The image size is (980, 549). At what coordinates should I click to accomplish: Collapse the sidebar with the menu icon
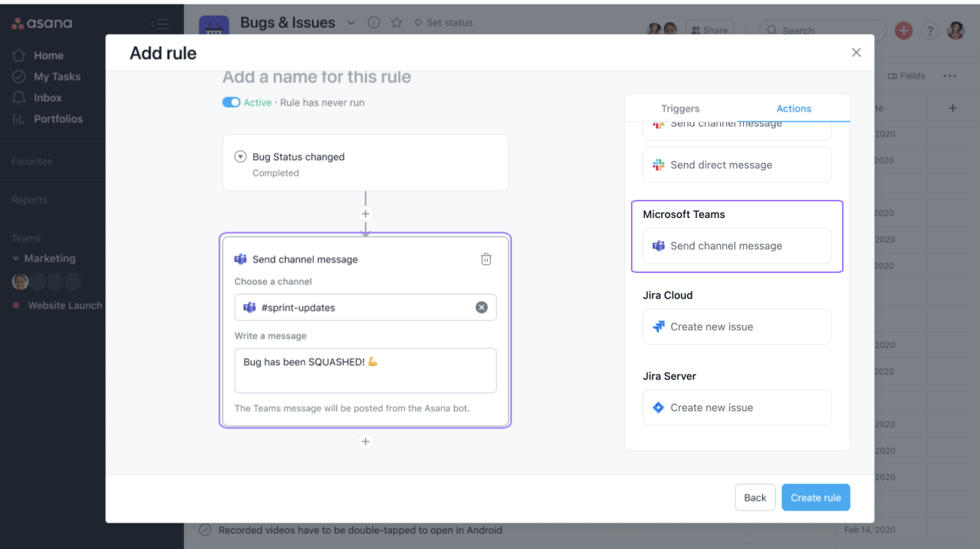pyautogui.click(x=160, y=23)
